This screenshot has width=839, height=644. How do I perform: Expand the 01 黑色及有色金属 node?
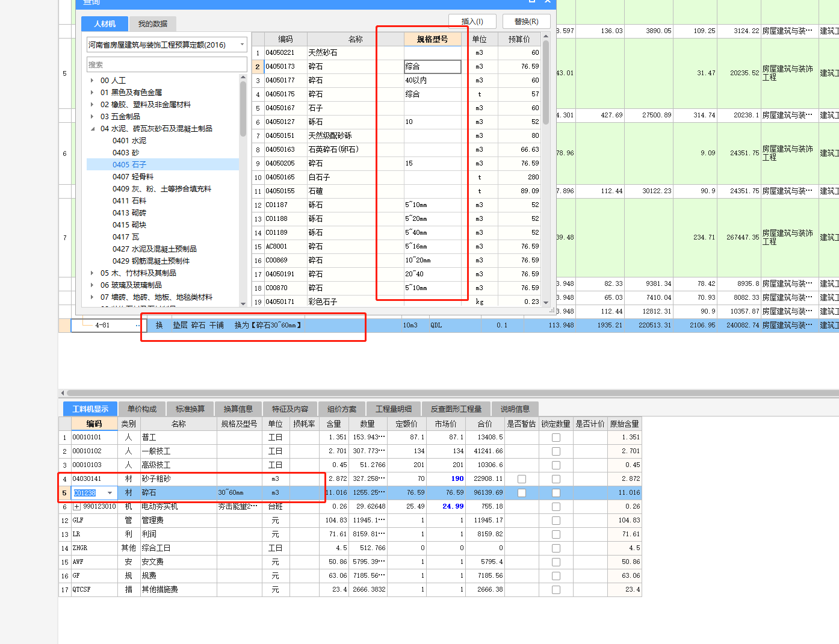pos(92,93)
